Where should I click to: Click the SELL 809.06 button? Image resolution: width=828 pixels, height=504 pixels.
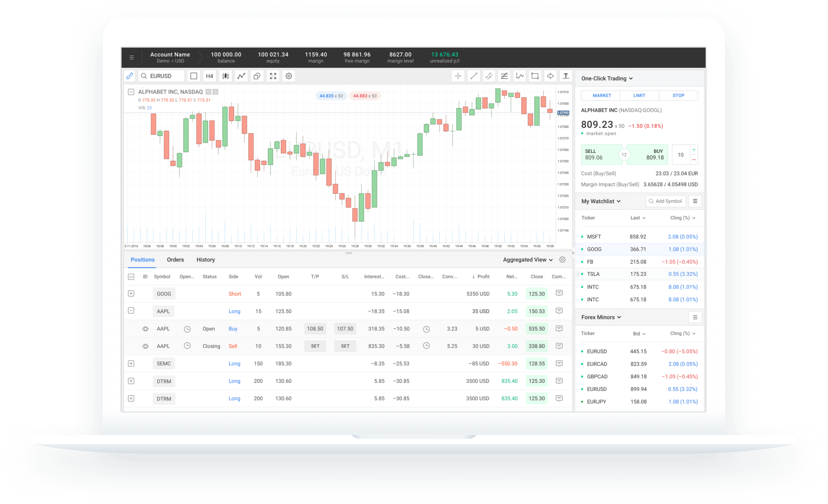(601, 155)
